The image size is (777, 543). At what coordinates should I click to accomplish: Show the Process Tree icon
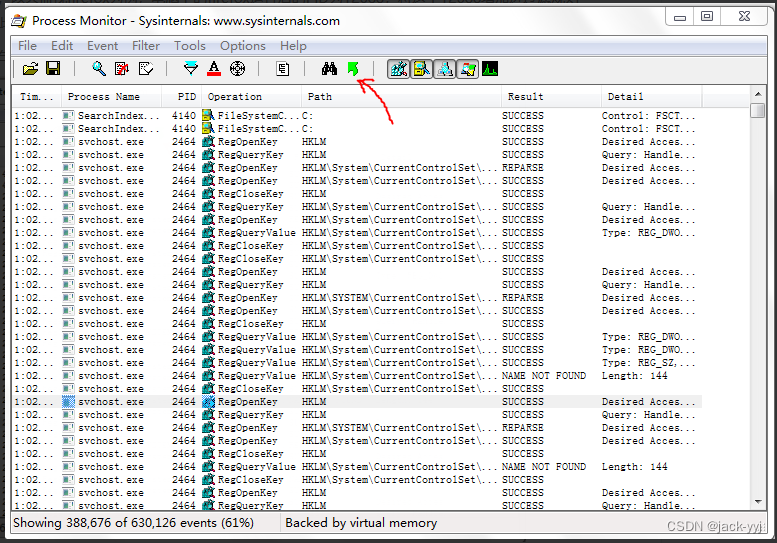[x=282, y=69]
